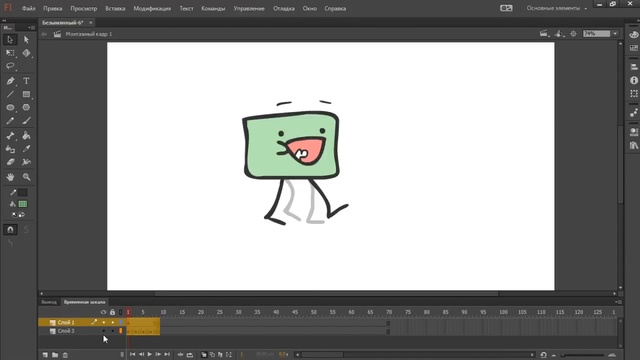Click the stroke color swatch

pos(23,192)
